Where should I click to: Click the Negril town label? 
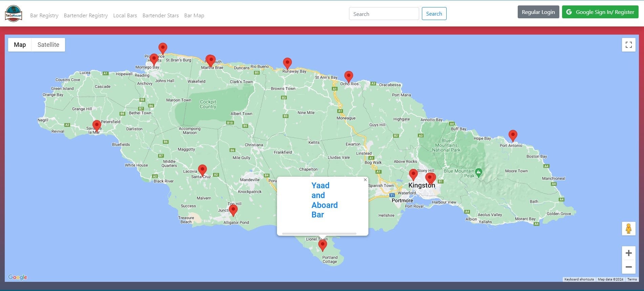click(x=43, y=120)
